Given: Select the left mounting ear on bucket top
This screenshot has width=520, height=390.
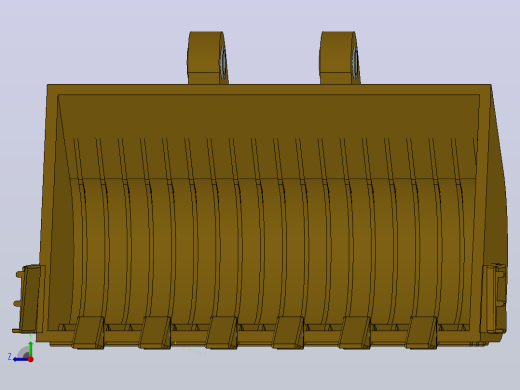Looking at the screenshot, I should point(207,58).
